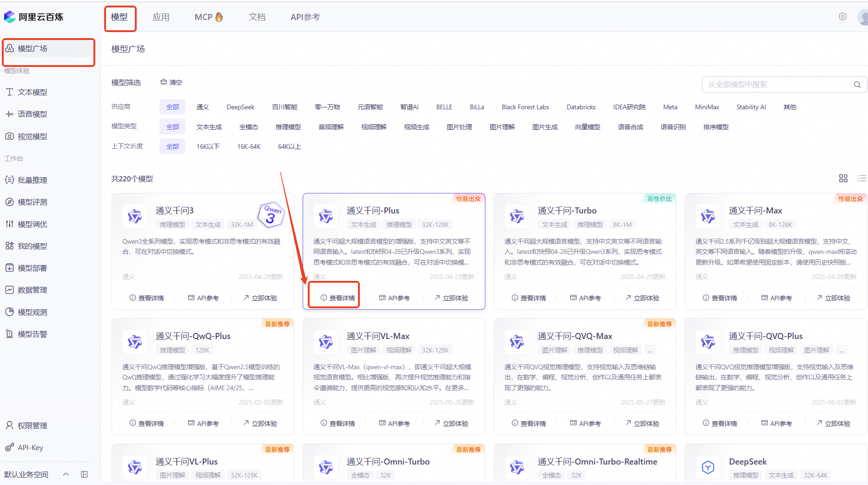Select 模型广场 in the sidebar
The image size is (868, 485).
(x=48, y=48)
